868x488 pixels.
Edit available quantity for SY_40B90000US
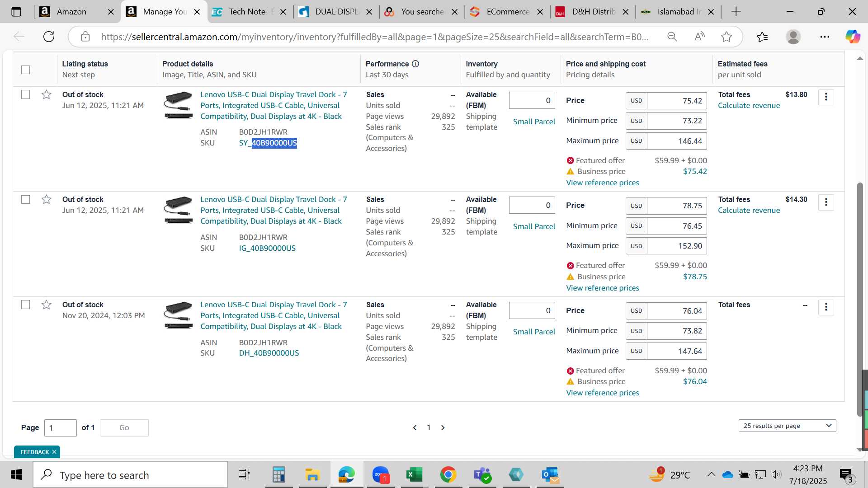(532, 100)
